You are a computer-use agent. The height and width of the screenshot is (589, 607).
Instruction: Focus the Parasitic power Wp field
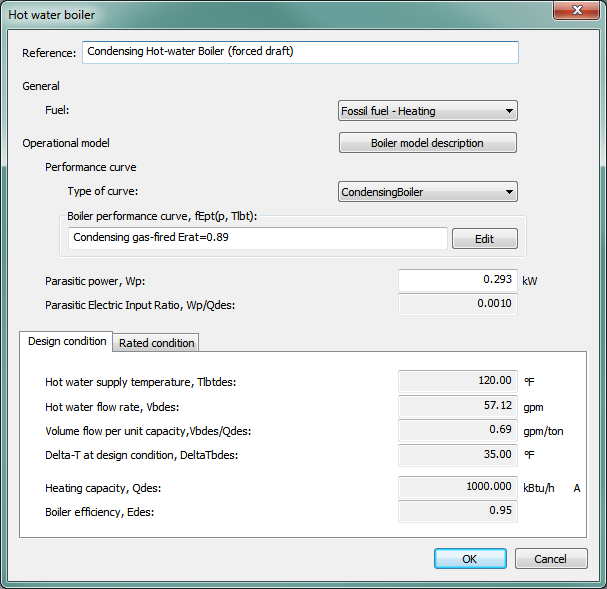pos(457,281)
